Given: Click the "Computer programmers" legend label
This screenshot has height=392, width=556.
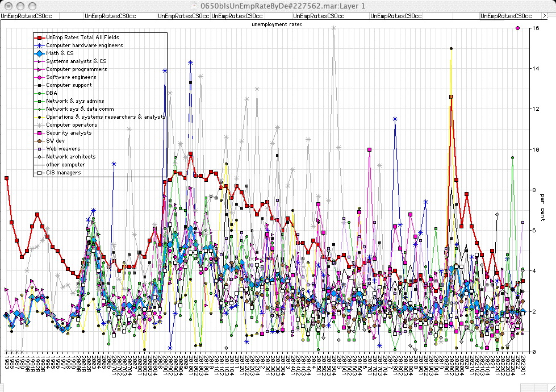Looking at the screenshot, I should coord(76,69).
